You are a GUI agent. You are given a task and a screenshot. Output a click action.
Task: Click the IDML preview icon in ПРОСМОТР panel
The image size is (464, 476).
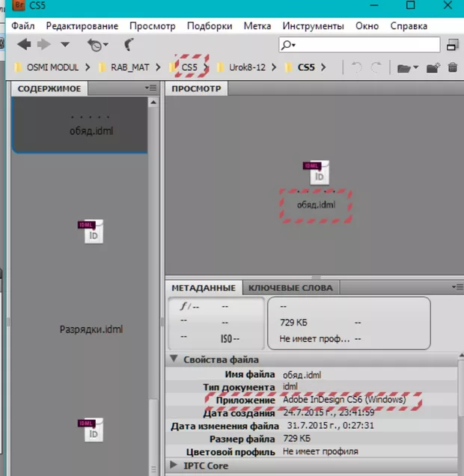317,172
